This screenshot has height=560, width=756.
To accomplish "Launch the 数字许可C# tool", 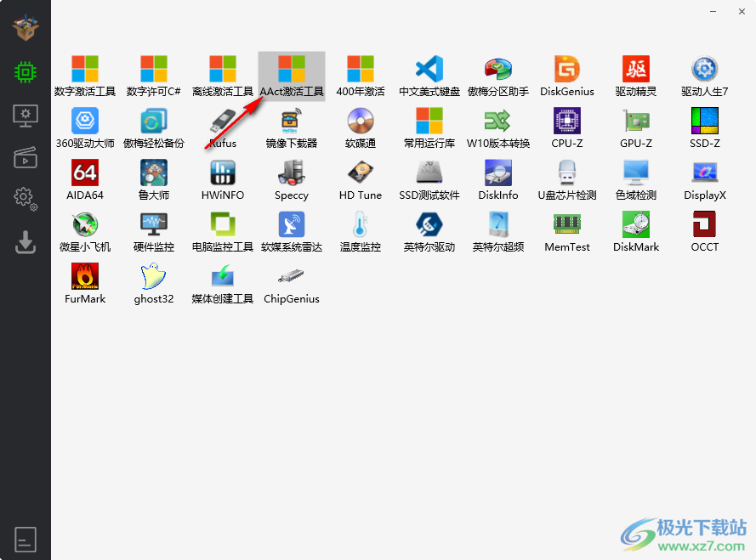I will pos(154,76).
